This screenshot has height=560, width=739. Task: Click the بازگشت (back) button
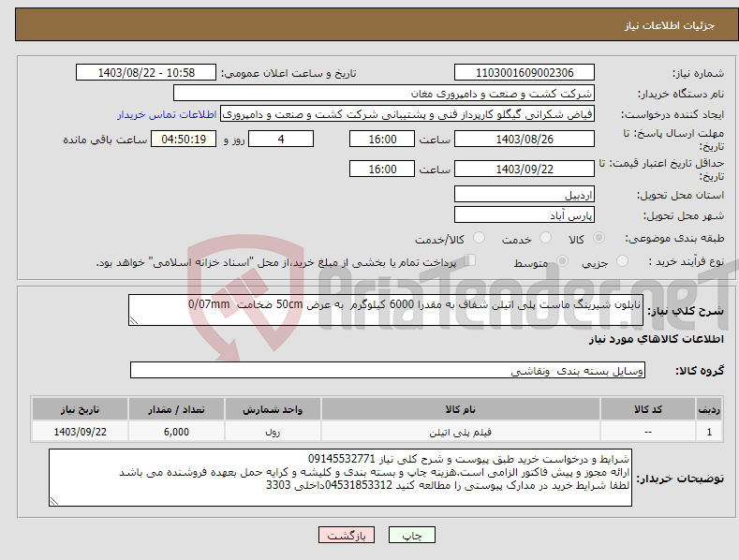point(347,535)
